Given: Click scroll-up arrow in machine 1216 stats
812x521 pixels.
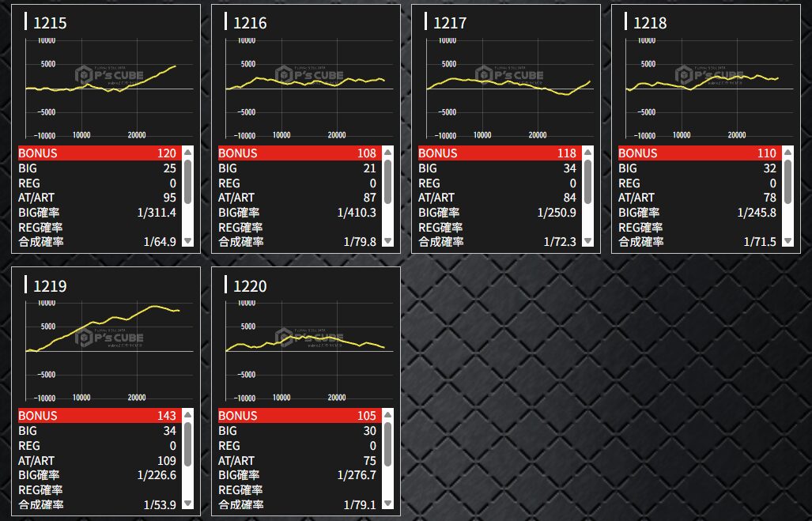Looking at the screenshot, I should [x=388, y=153].
